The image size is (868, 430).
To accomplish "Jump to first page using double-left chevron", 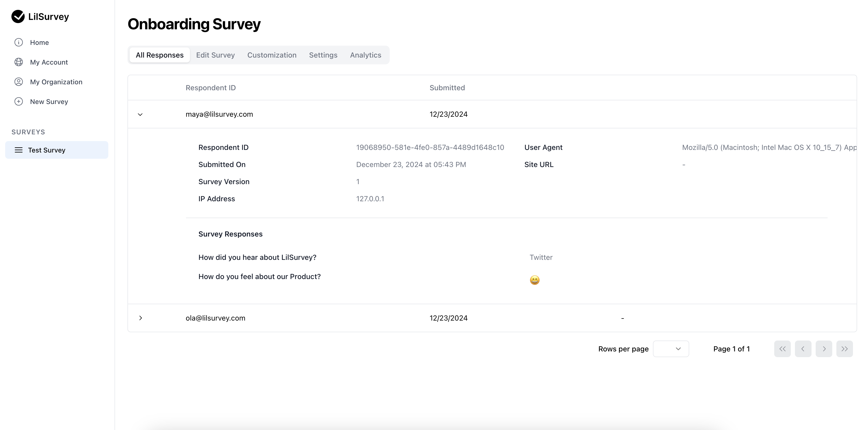I will (782, 349).
